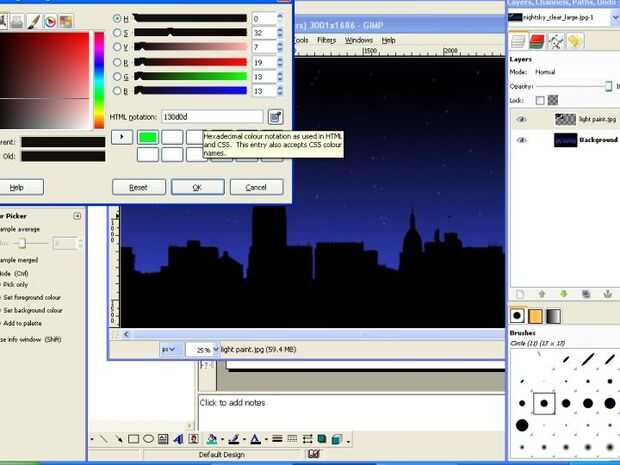Open the Windows menu in GIMP
620x465 pixels.
click(359, 40)
